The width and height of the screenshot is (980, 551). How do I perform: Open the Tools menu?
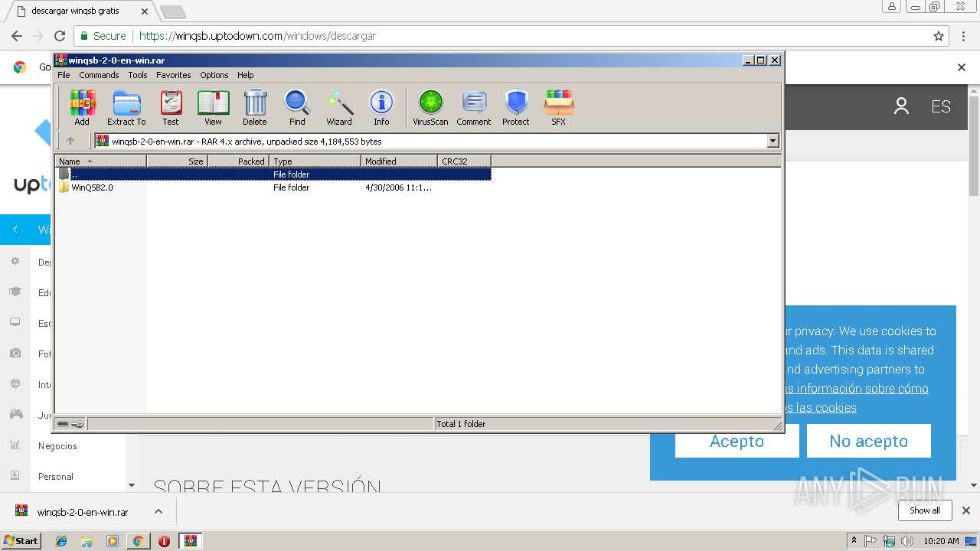pos(138,75)
